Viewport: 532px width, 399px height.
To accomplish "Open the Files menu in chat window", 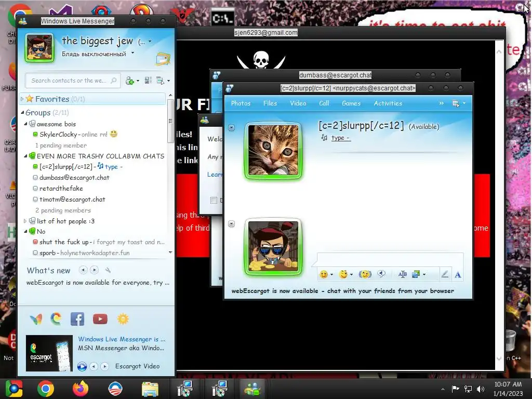I will pos(270,103).
